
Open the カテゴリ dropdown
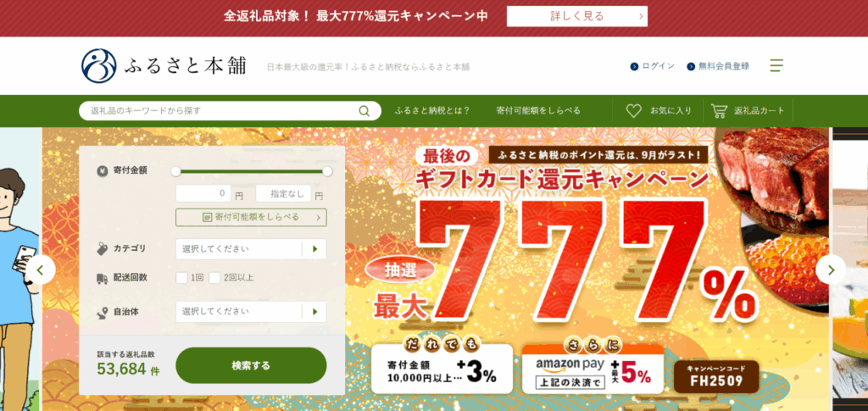[x=251, y=249]
